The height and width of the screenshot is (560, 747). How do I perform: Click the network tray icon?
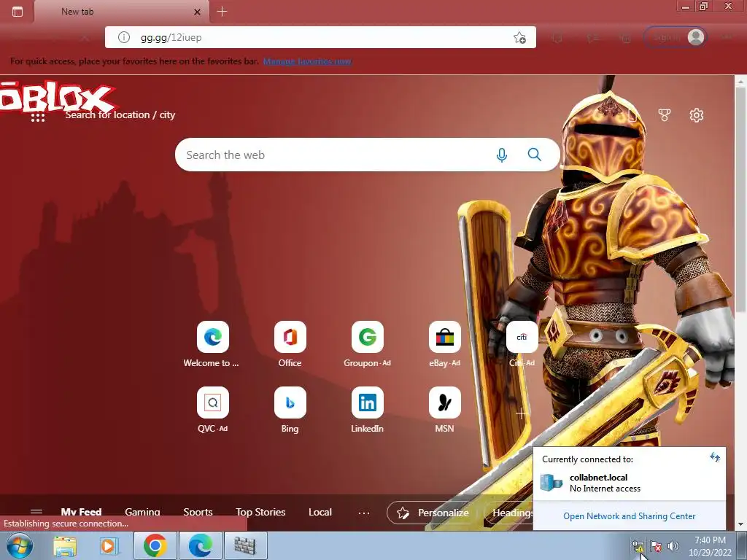pyautogui.click(x=638, y=546)
